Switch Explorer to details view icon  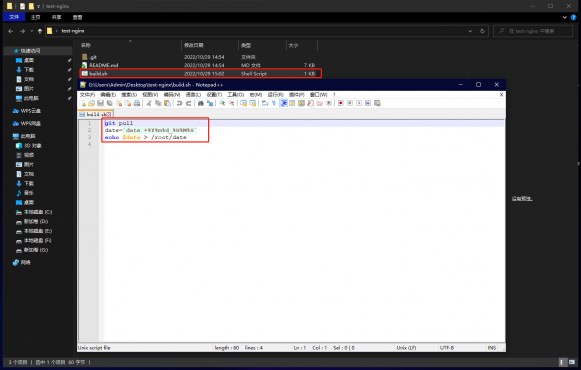562,362
